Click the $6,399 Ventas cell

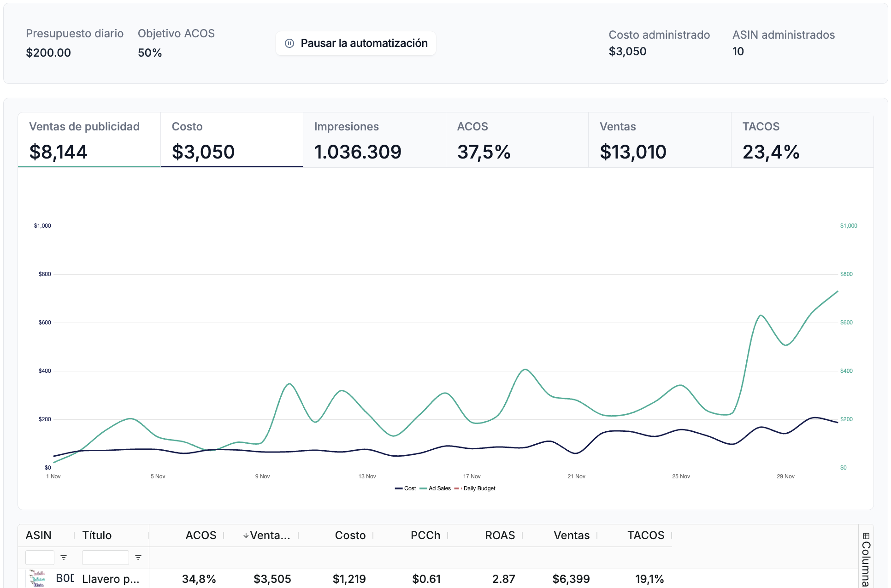point(571,579)
